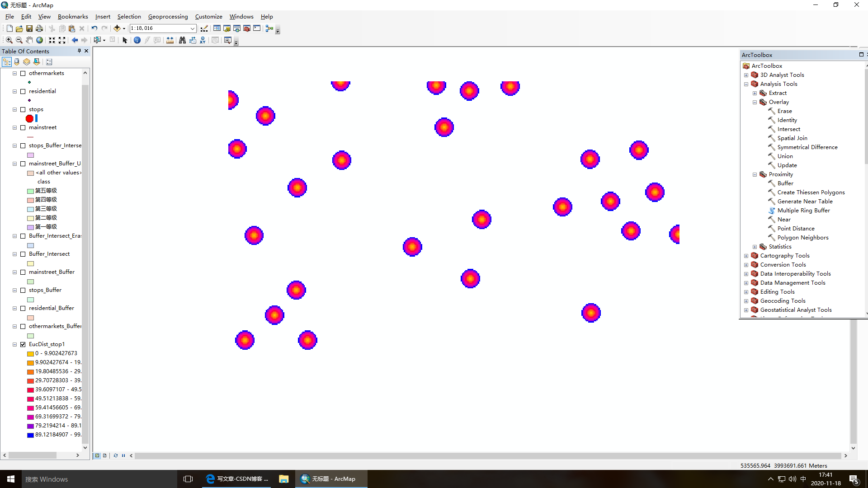Uncheck the EucDist_stop1 layer checkbox
This screenshot has width=868, height=488.
(x=23, y=344)
